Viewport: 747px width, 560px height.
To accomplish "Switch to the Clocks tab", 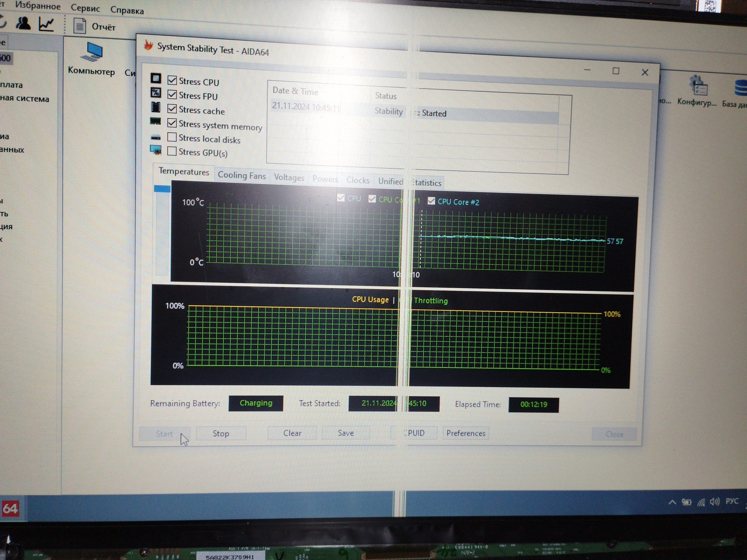I will [x=358, y=180].
